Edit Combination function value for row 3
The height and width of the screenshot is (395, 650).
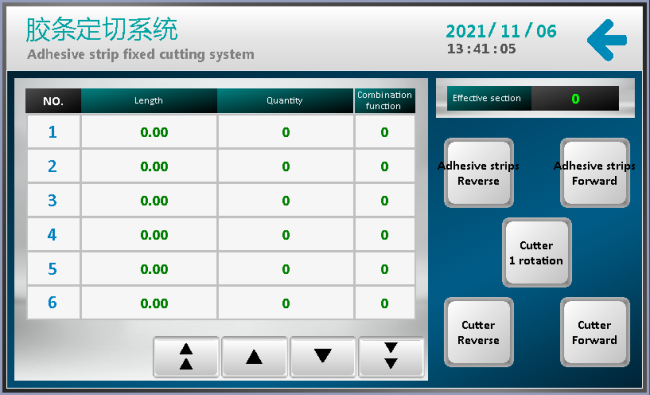coord(385,201)
